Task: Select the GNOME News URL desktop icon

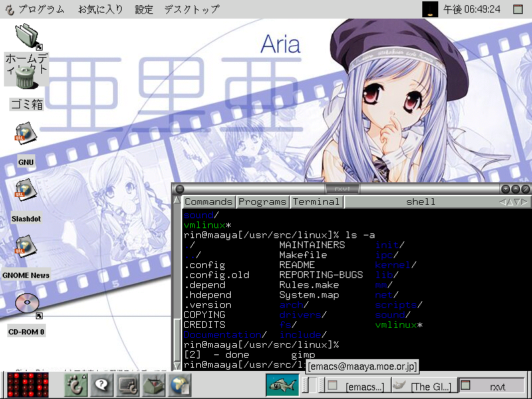Action: click(x=26, y=246)
